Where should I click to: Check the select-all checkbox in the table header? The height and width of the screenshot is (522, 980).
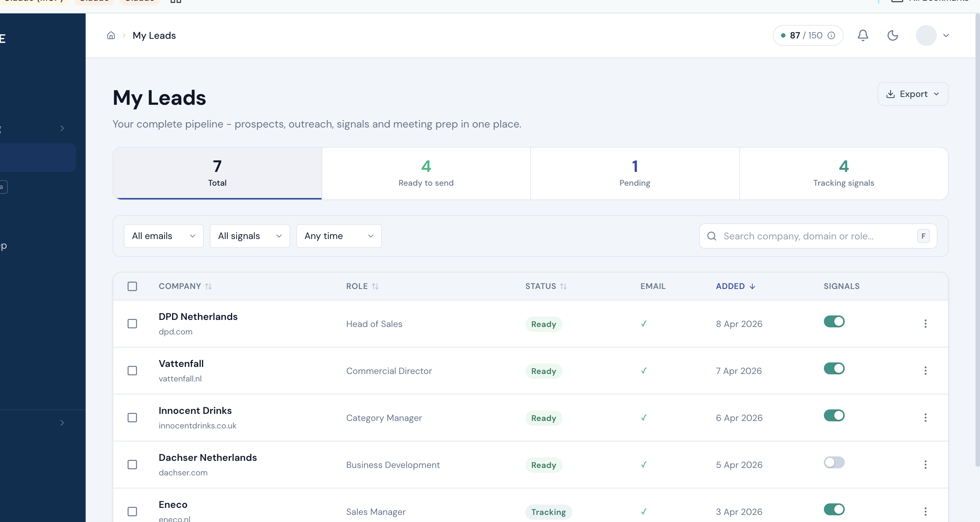(132, 286)
